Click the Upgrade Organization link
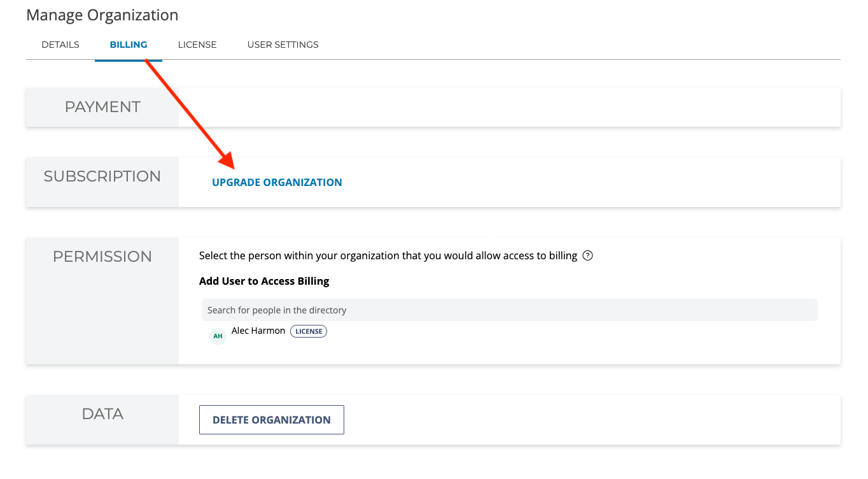This screenshot has width=868, height=479. coord(277,182)
